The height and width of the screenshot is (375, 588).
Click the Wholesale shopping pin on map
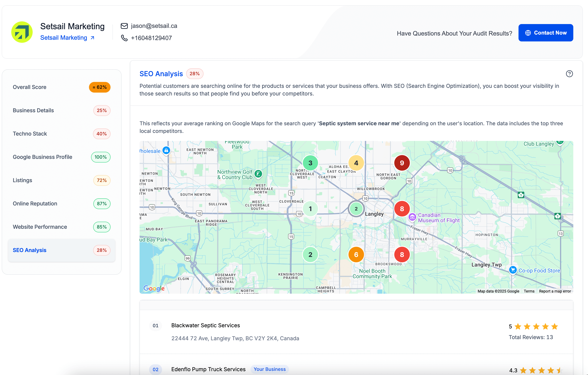pos(166,150)
